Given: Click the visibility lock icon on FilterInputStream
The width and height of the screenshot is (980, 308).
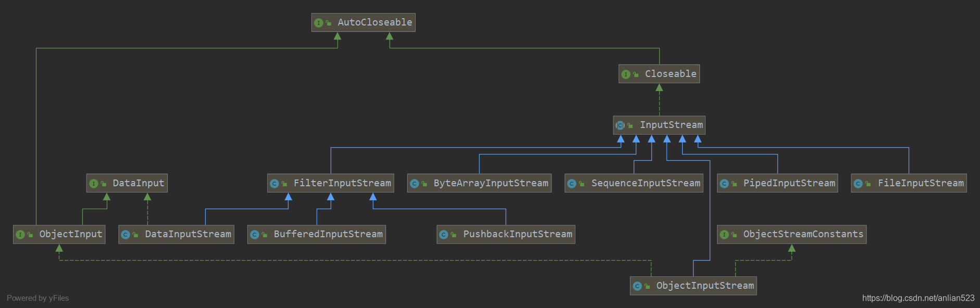Looking at the screenshot, I should point(284,184).
